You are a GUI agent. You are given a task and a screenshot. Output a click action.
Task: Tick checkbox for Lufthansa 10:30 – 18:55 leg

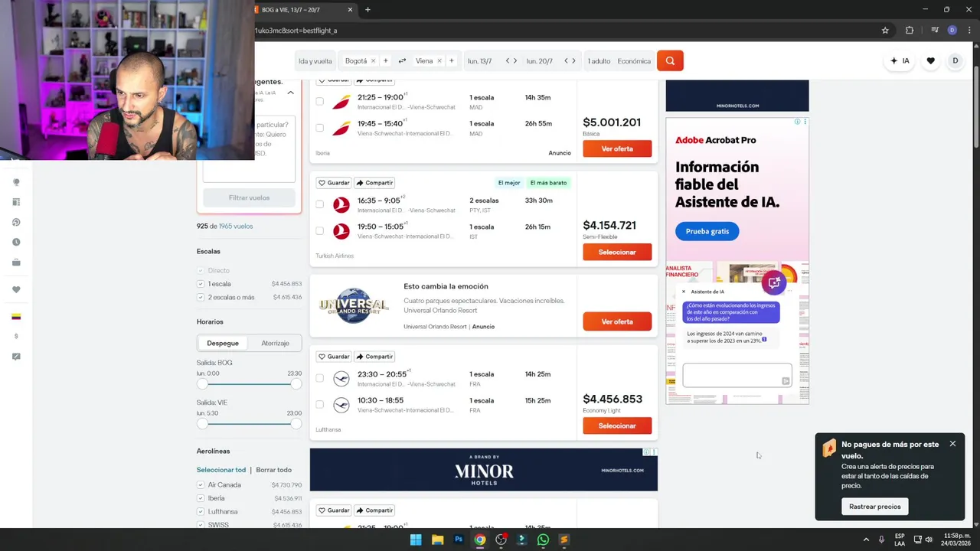click(x=320, y=404)
